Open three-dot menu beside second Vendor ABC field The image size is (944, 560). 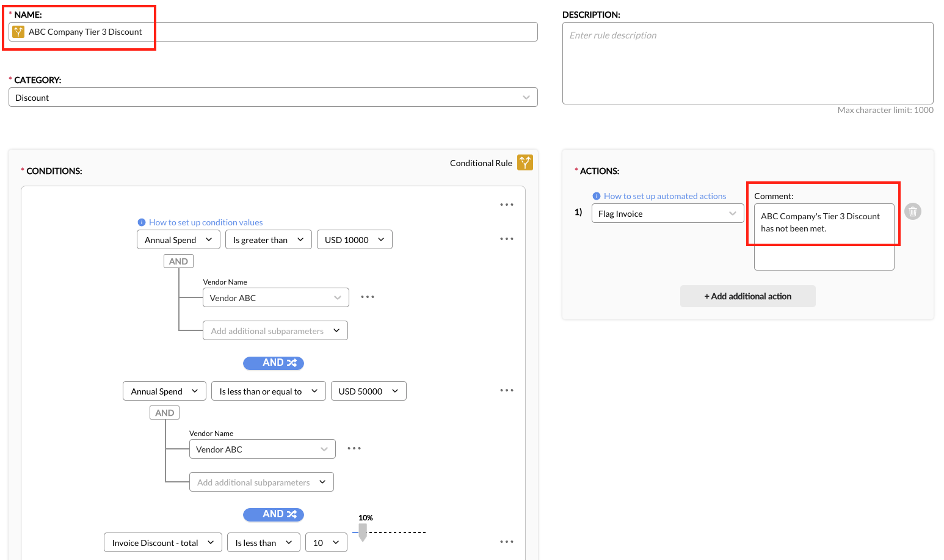tap(354, 448)
